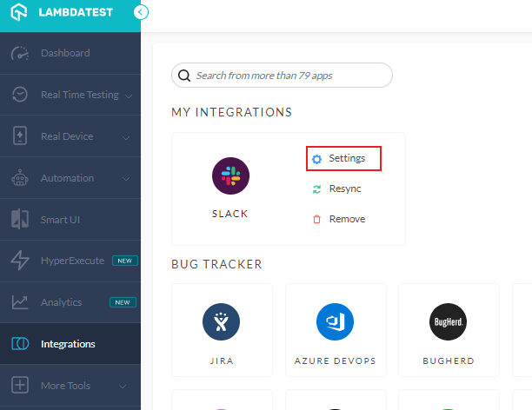Viewport: 532px width, 410px height.
Task: Click the Jira logo icon
Action: [x=221, y=321]
